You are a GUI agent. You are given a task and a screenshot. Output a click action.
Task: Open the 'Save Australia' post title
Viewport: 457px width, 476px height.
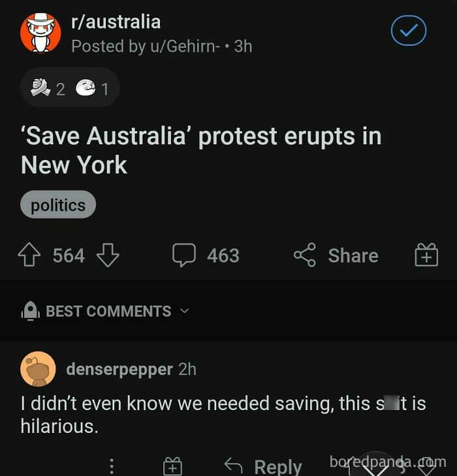[x=201, y=150]
